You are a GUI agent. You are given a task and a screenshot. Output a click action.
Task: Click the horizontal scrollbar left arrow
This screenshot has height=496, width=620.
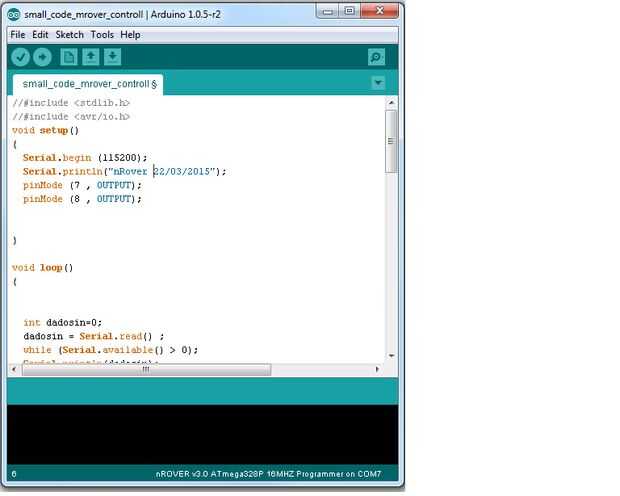click(x=14, y=369)
